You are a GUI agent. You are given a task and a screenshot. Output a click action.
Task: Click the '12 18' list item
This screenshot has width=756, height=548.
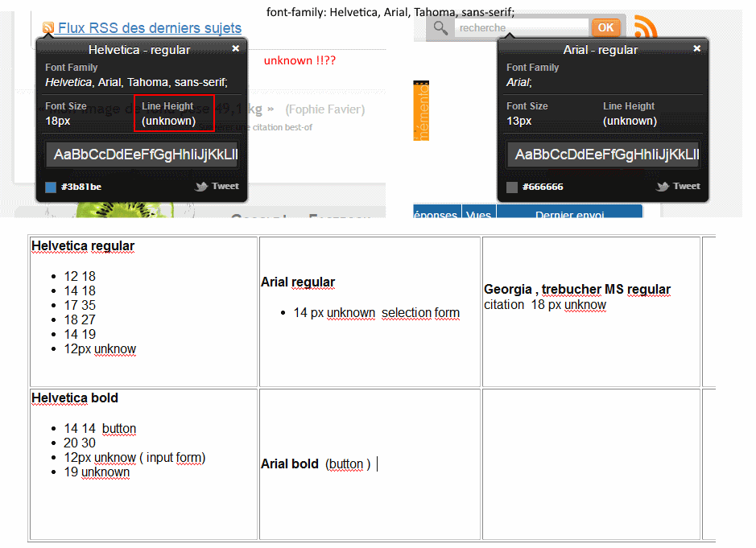[80, 276]
